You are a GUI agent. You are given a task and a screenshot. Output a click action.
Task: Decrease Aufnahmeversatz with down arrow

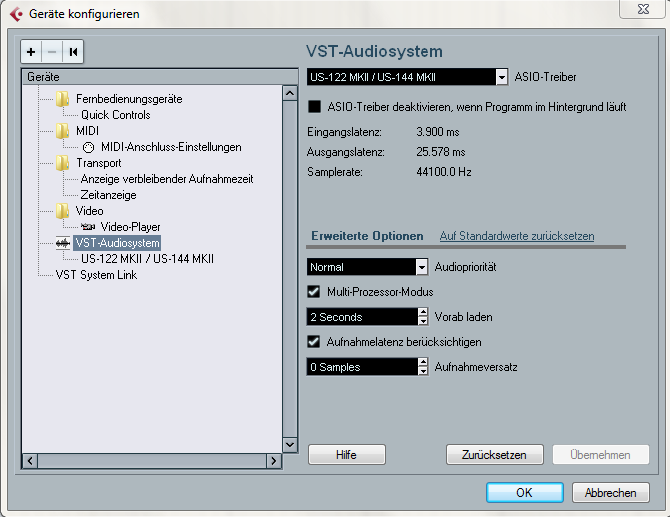[423, 371]
